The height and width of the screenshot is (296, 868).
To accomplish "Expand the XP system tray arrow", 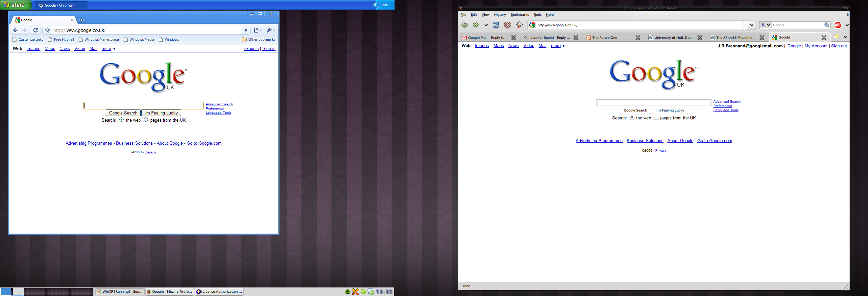I will coord(376,5).
